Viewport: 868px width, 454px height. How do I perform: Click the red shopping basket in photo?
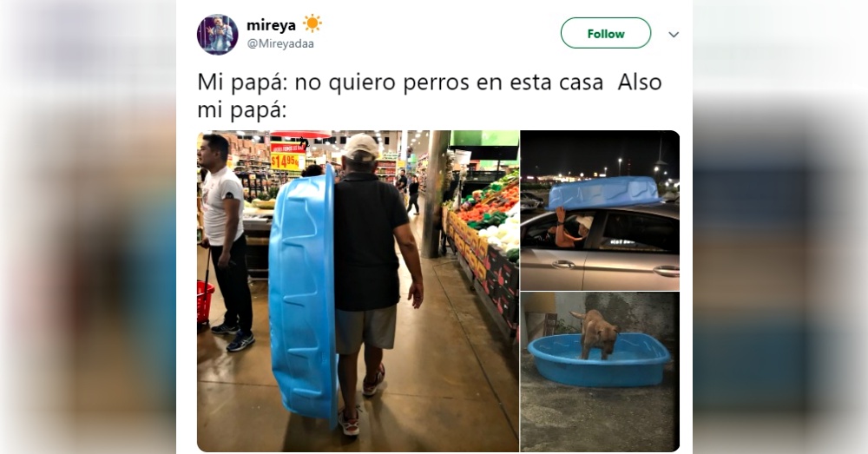coord(205,302)
